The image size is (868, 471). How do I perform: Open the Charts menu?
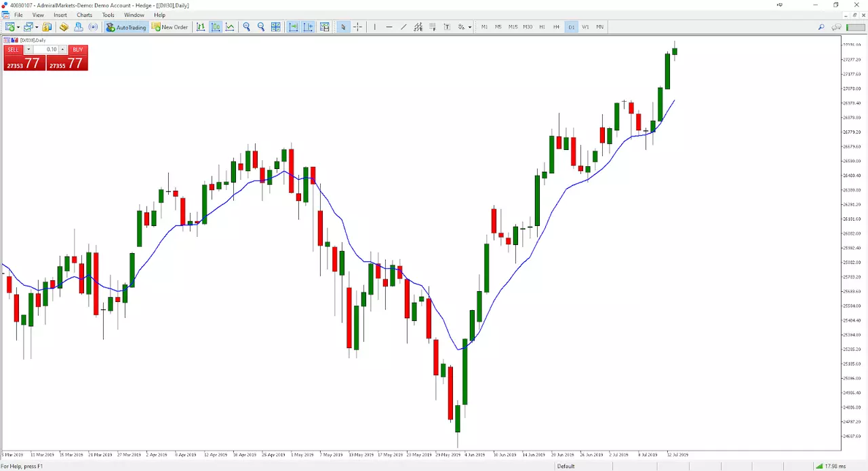(x=85, y=15)
